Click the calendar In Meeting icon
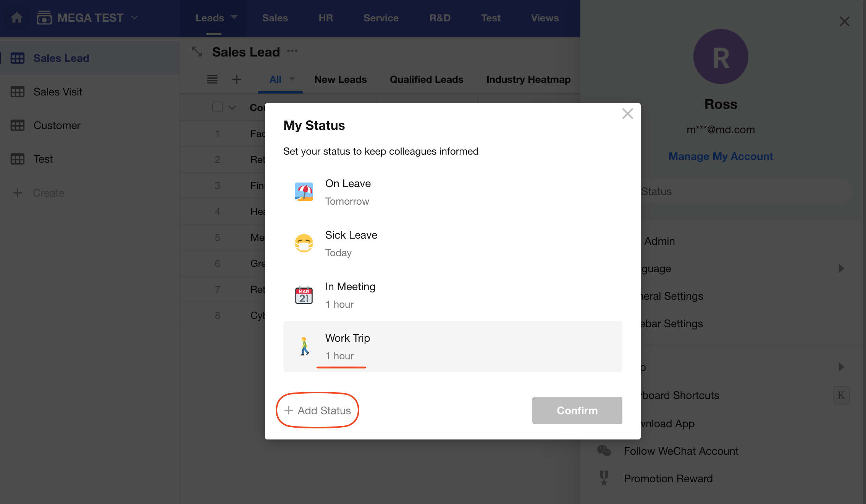The height and width of the screenshot is (504, 866). point(304,295)
